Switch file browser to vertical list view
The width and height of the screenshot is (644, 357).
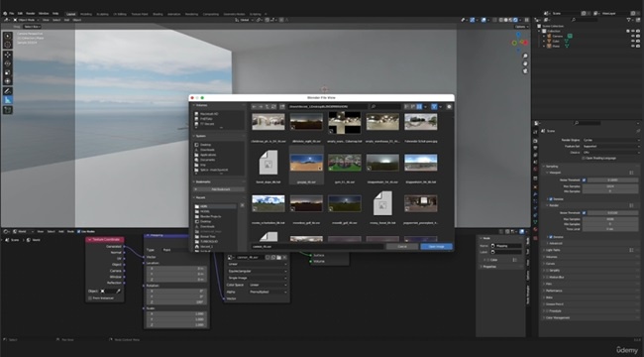pos(406,106)
